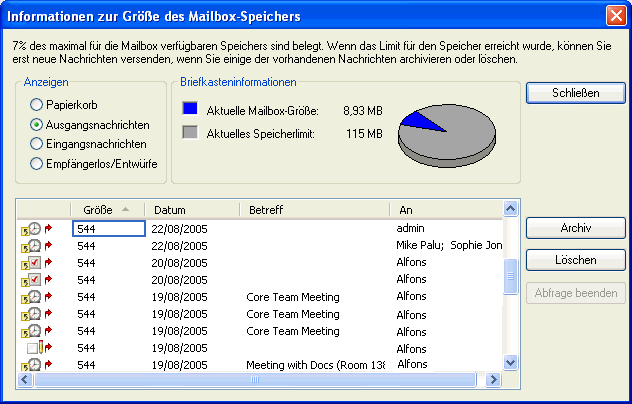Click the red arrow icon in the Mike Palu row
This screenshot has width=632, height=404.
(48, 246)
